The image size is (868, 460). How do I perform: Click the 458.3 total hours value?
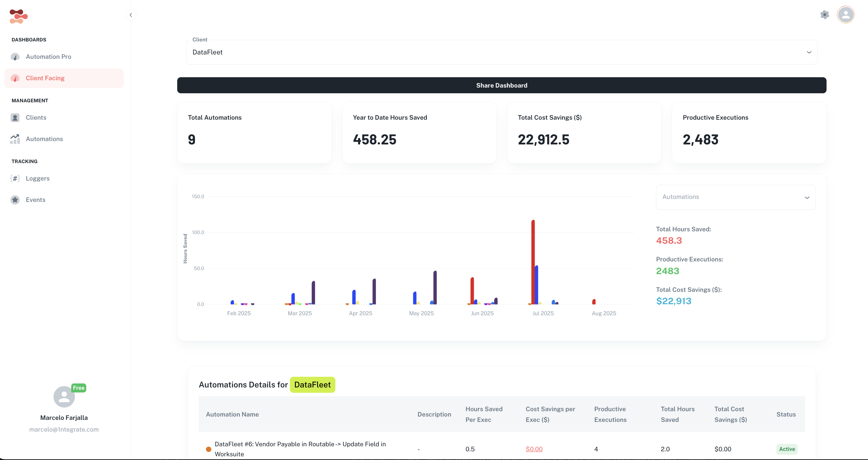(668, 241)
